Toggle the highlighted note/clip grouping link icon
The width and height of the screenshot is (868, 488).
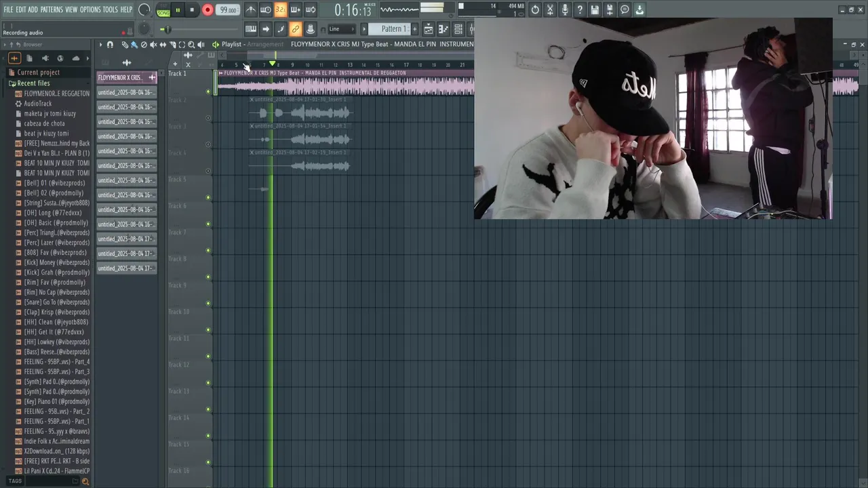click(x=296, y=29)
